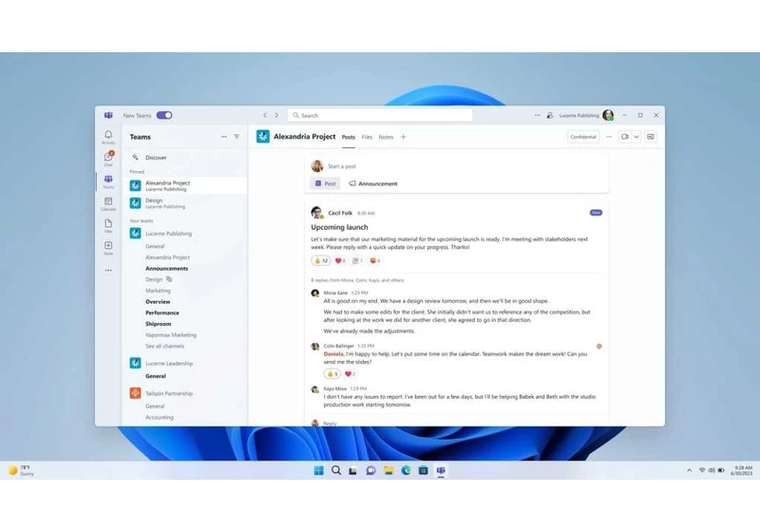This screenshot has height=532, width=760.
Task: Expand the meet now dropdown arrow
Action: pyautogui.click(x=636, y=137)
